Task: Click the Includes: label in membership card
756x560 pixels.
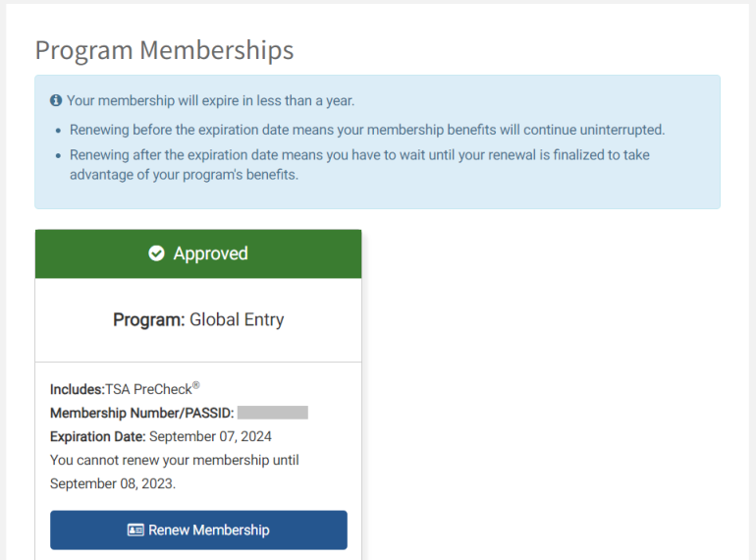Action: 77,389
